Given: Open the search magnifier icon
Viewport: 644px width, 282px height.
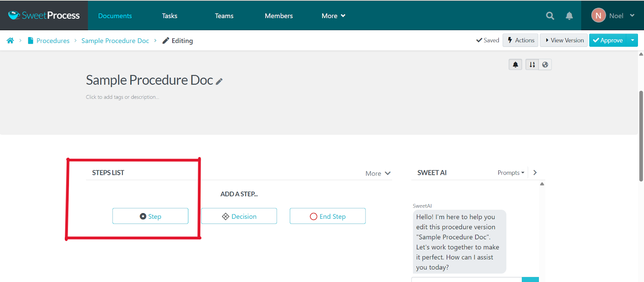Looking at the screenshot, I should point(550,16).
